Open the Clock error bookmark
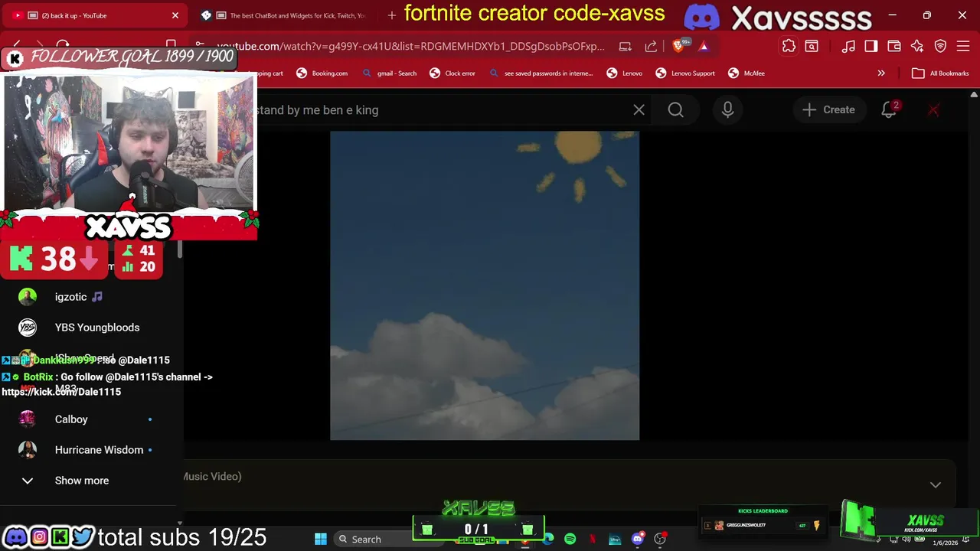Screen dimensions: 980x551 452,73
